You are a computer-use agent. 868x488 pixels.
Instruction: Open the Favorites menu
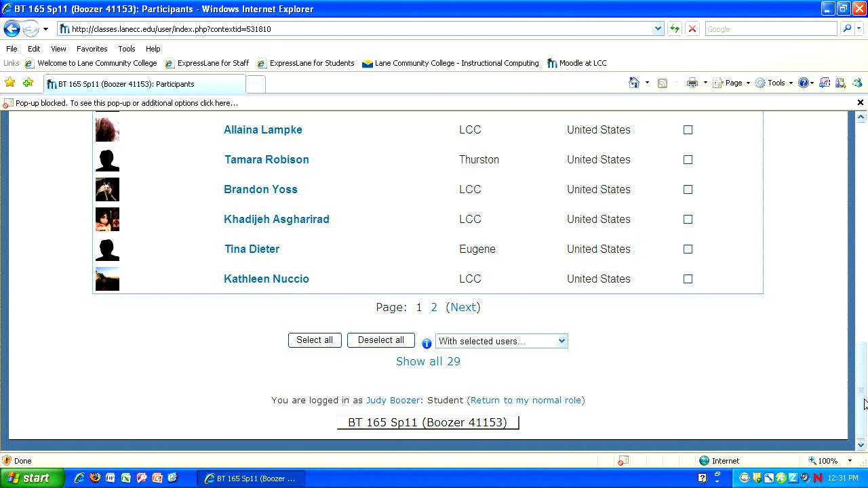tap(92, 49)
